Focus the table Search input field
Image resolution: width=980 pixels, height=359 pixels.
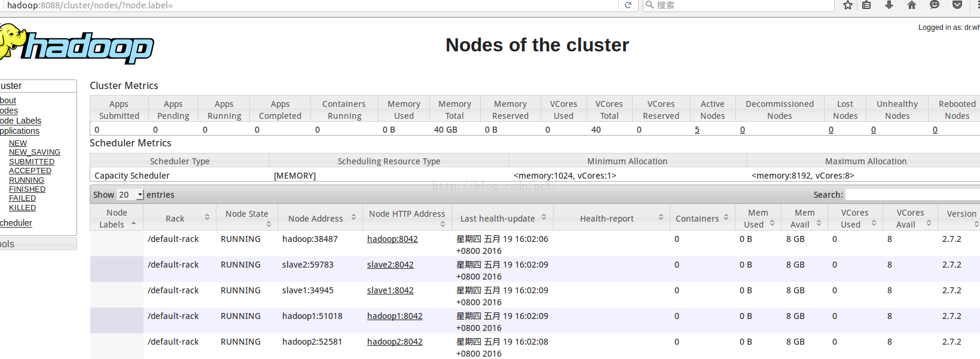912,195
